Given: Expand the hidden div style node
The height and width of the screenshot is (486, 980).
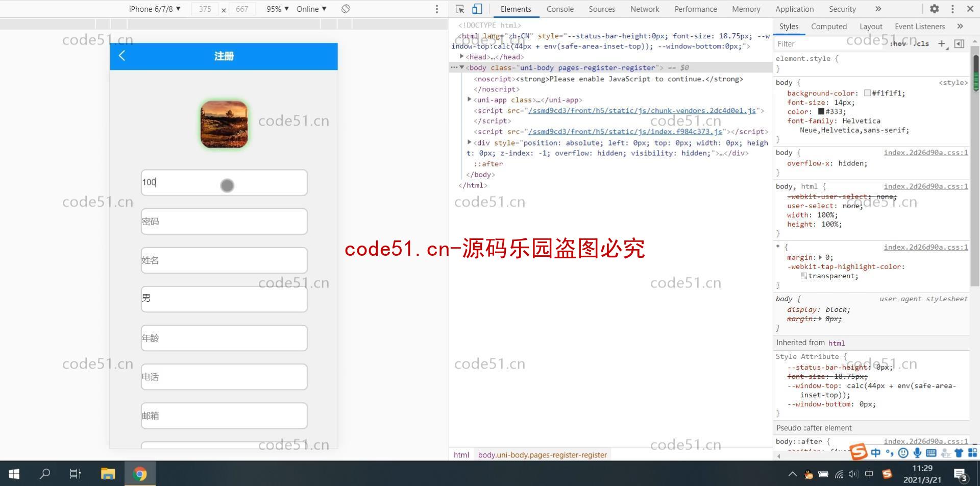Looking at the screenshot, I should (470, 142).
